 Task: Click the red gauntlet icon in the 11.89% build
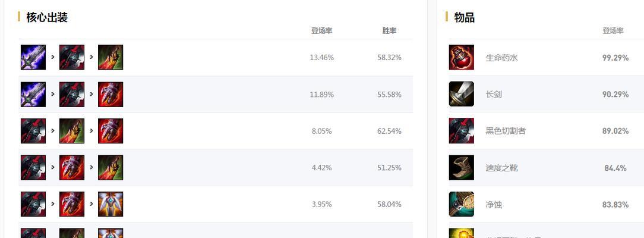click(111, 95)
